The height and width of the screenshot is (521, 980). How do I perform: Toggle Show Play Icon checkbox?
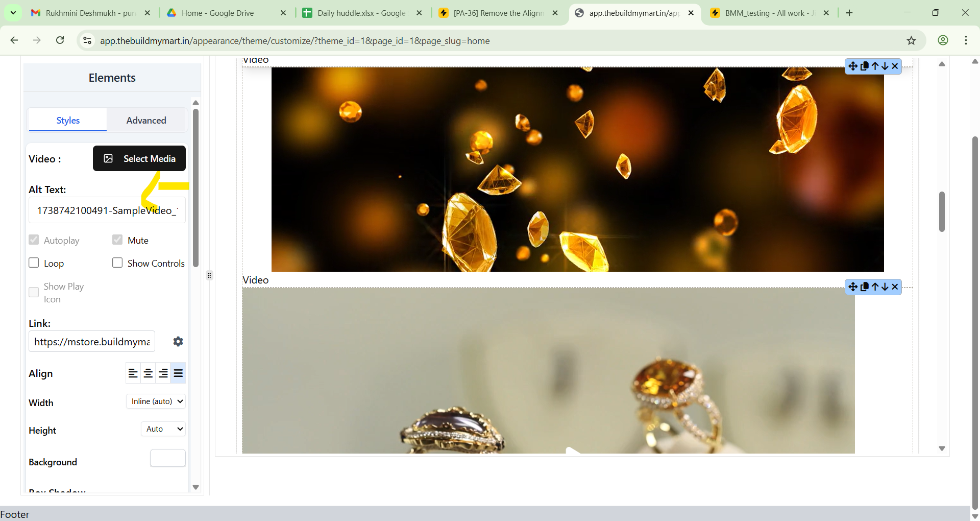click(x=34, y=292)
